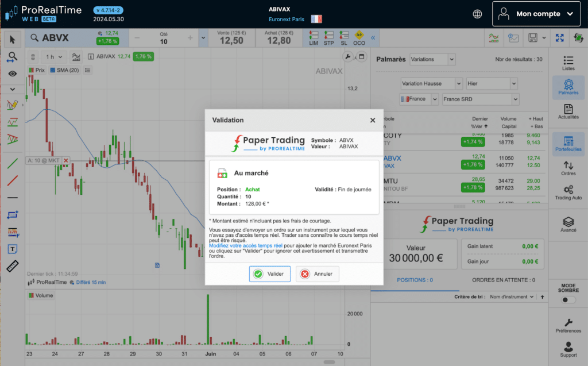
Task: Click the Modifiez votre accès temps réel link
Action: pos(246,245)
